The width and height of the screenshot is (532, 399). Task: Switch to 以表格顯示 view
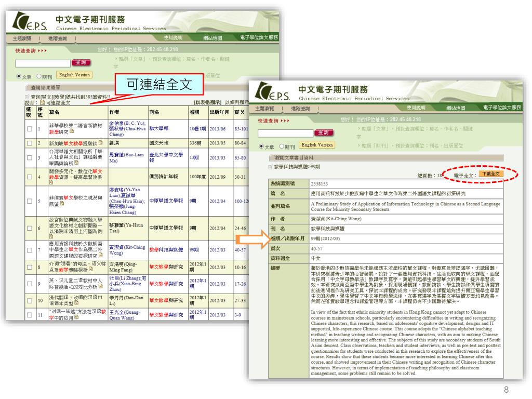pos(207,102)
